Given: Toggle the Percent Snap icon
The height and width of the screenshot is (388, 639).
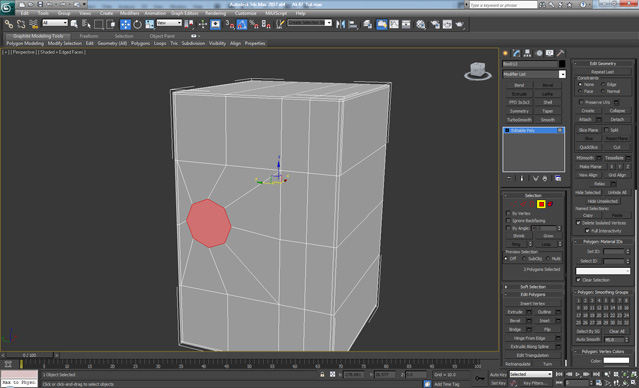Looking at the screenshot, I should (x=254, y=24).
